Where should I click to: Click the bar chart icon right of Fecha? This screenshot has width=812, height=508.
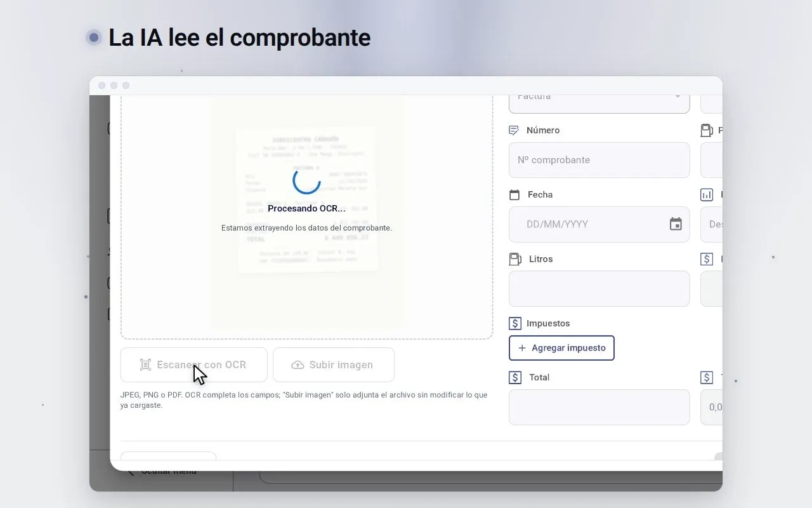pyautogui.click(x=707, y=195)
